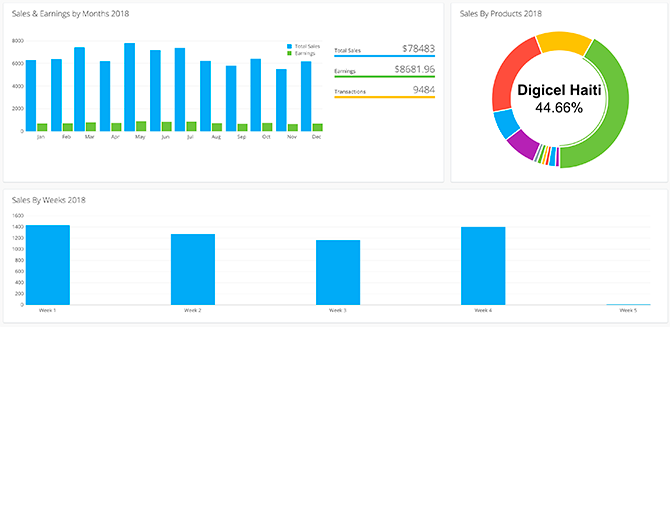Screen dimensions: 670x510
Task: Click the Week 1 sales bar
Action: (48, 265)
